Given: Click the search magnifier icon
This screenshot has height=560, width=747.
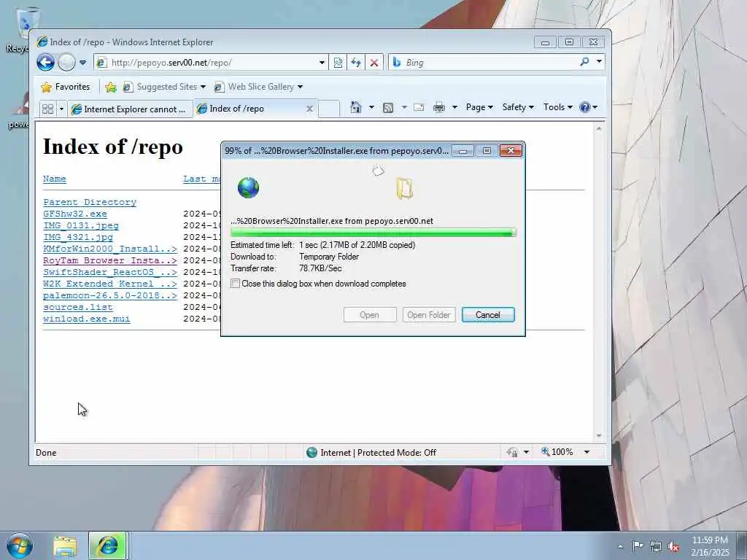Looking at the screenshot, I should [584, 62].
